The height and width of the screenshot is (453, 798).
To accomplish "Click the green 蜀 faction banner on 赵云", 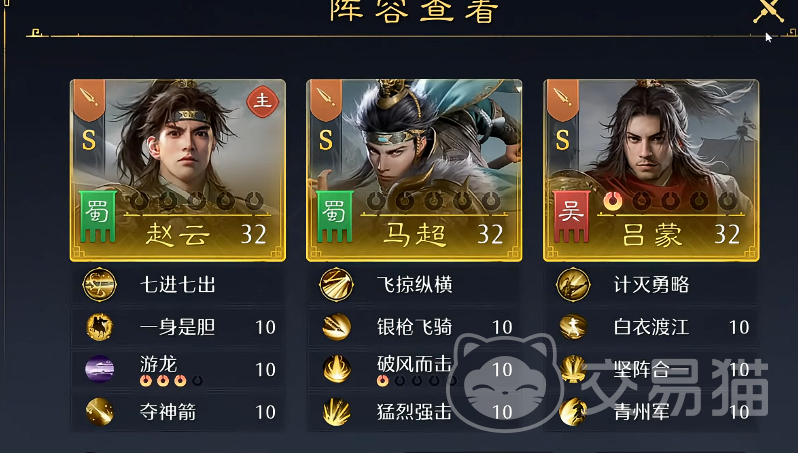I will [97, 216].
